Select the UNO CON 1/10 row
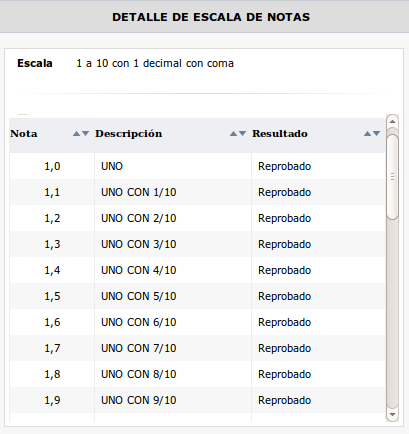Image resolution: width=409 pixels, height=434 pixels. tap(197, 192)
